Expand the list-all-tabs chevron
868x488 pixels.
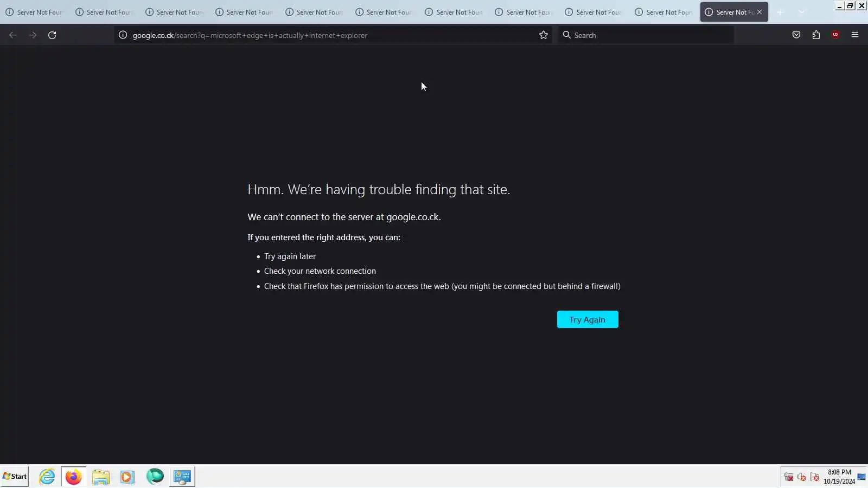802,12
